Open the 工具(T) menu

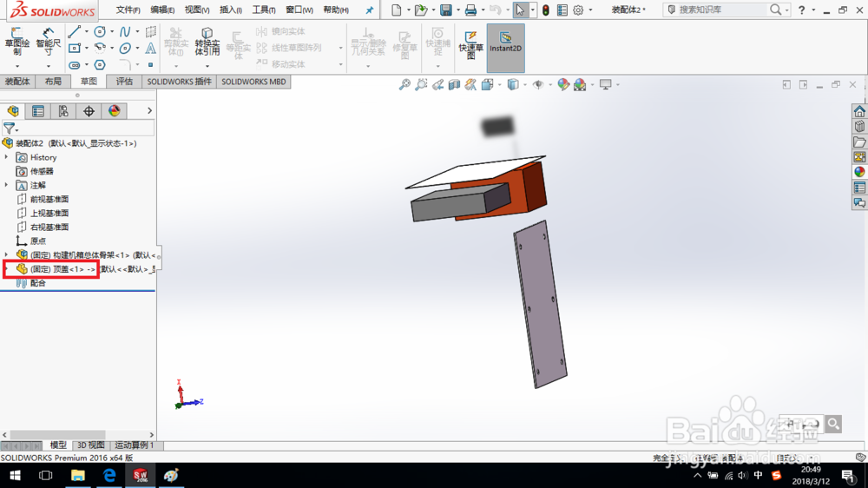264,10
